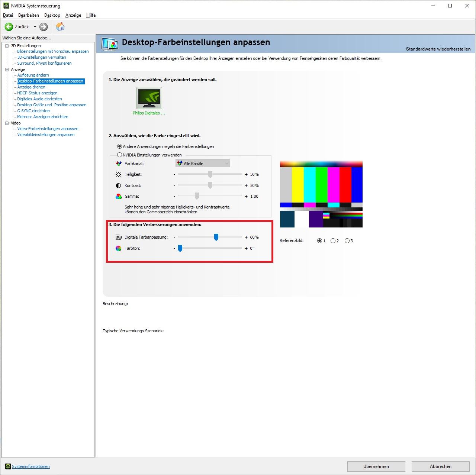Click the color bars reference image

click(321, 194)
